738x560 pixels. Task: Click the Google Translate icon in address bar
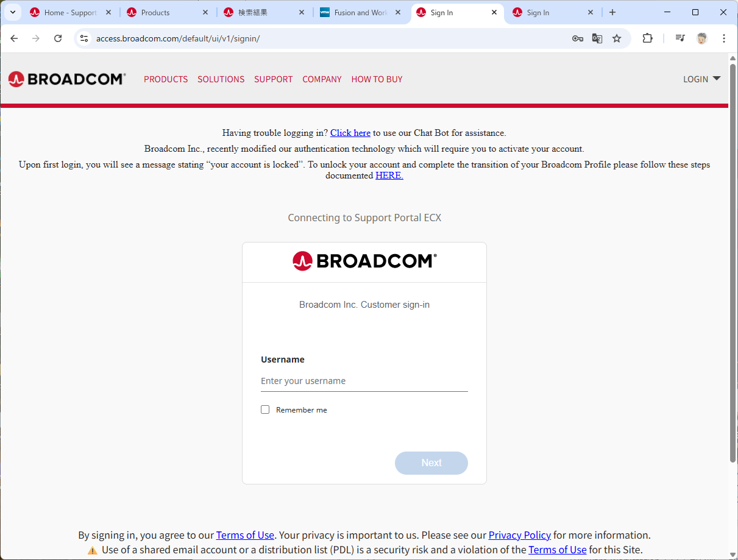[597, 38]
